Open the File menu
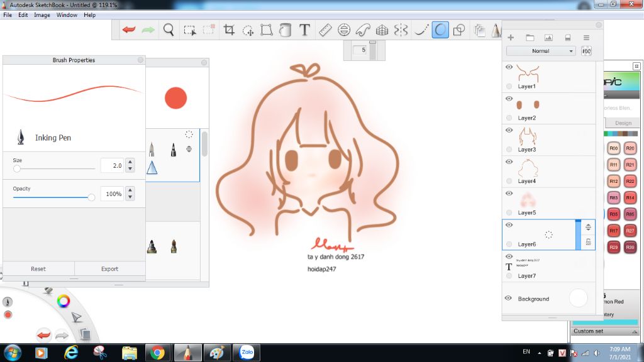The width and height of the screenshot is (644, 362). (x=8, y=15)
